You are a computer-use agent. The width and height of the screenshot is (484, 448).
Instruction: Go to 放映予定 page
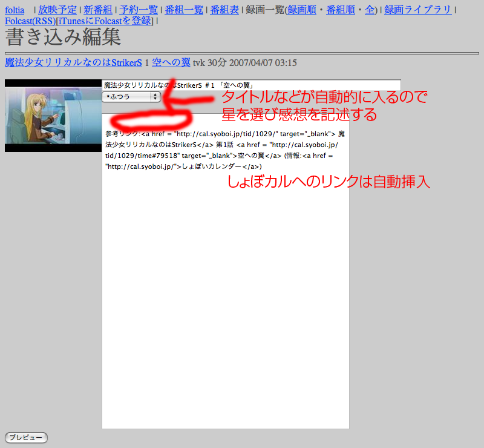[x=57, y=10]
